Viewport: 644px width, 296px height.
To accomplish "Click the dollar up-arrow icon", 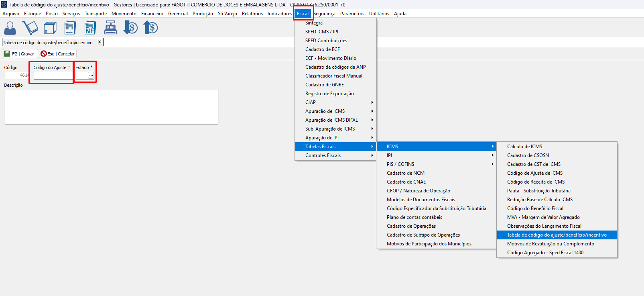I will [151, 28].
